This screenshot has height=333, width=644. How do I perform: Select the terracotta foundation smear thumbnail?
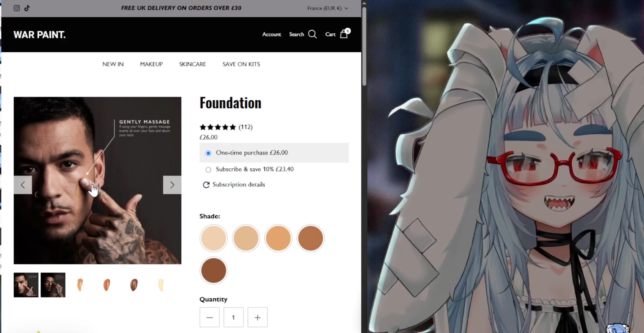107,285
